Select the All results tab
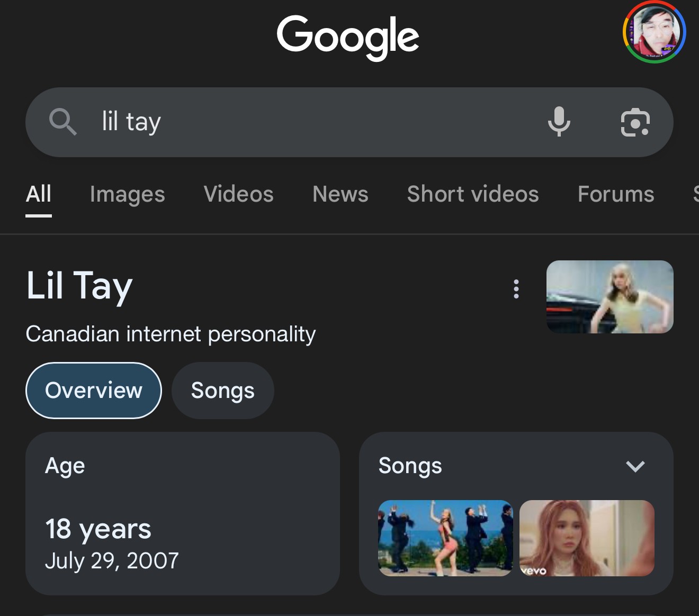The image size is (699, 616). click(39, 194)
